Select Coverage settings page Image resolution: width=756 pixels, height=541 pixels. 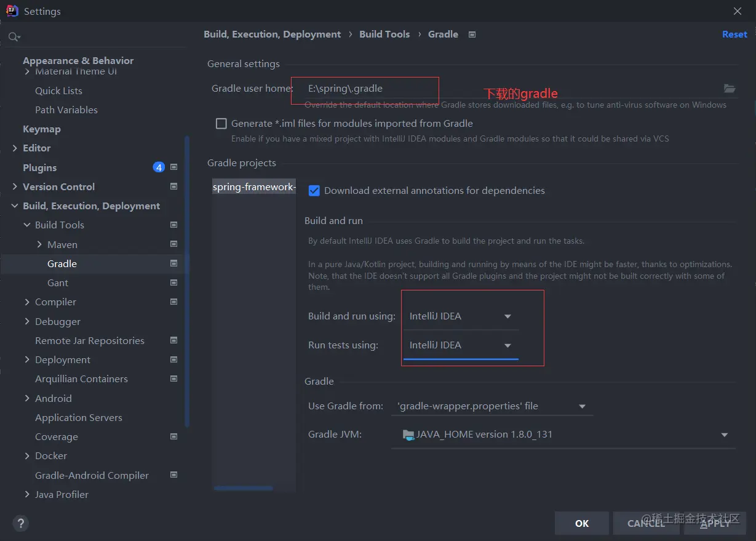[57, 436]
